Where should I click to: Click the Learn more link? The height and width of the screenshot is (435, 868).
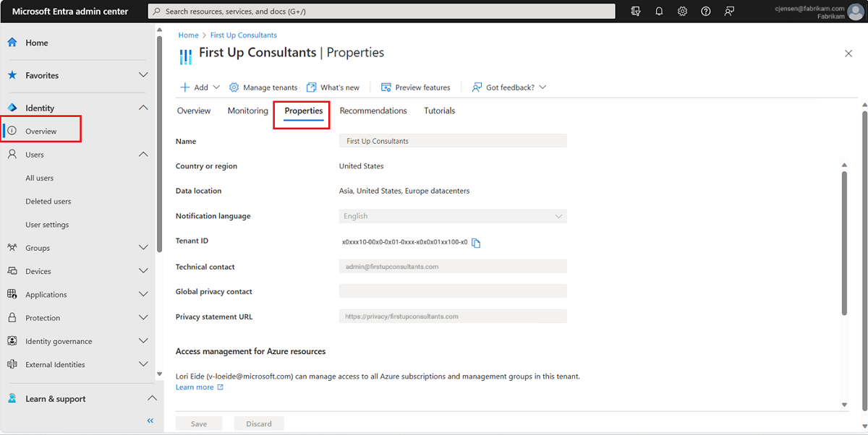(x=194, y=387)
